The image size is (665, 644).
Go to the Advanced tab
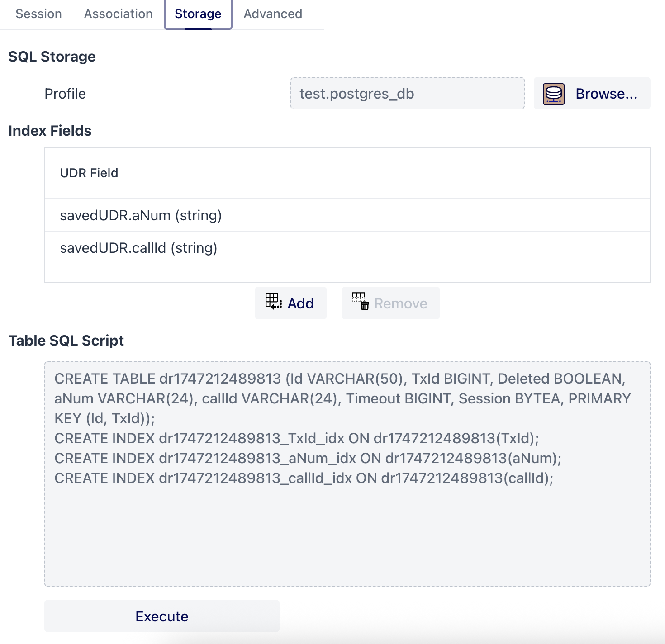(x=272, y=14)
